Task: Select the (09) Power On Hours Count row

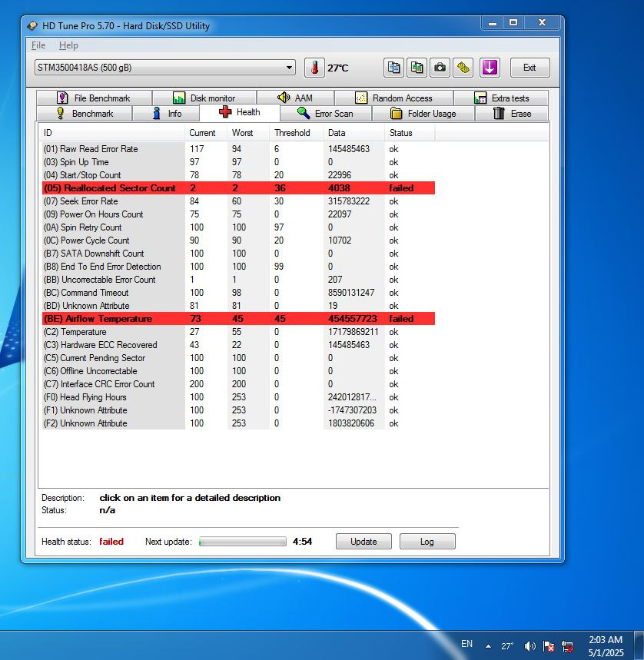Action: [x=239, y=214]
